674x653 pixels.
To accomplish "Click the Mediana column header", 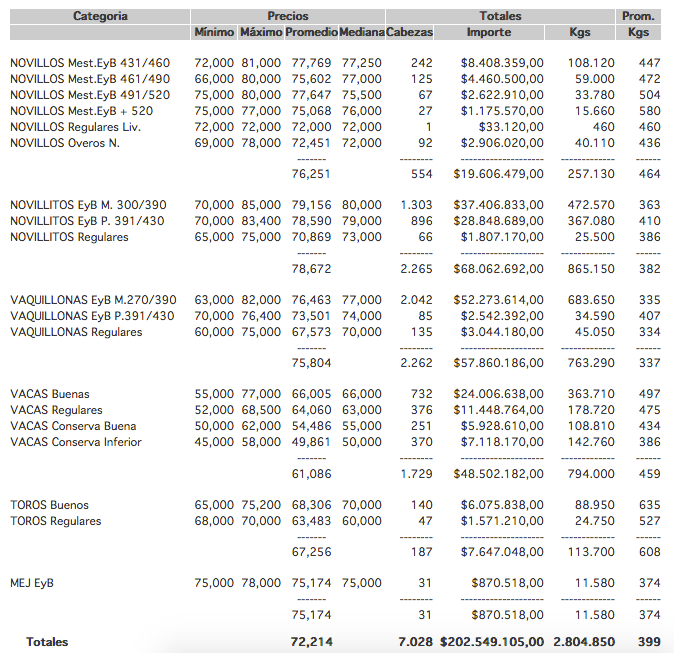I will click(361, 32).
